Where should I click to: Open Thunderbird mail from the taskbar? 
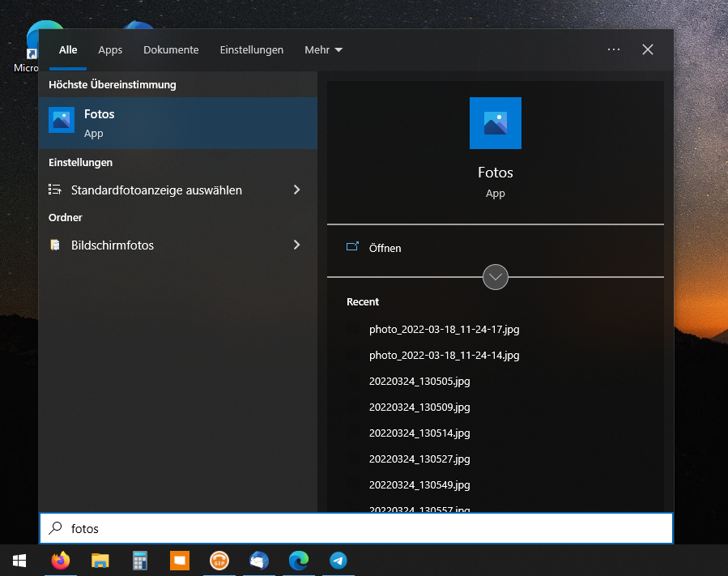(x=258, y=561)
